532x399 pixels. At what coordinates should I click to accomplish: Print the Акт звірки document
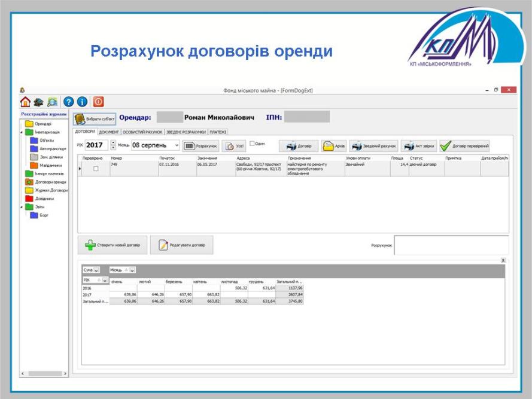point(418,145)
